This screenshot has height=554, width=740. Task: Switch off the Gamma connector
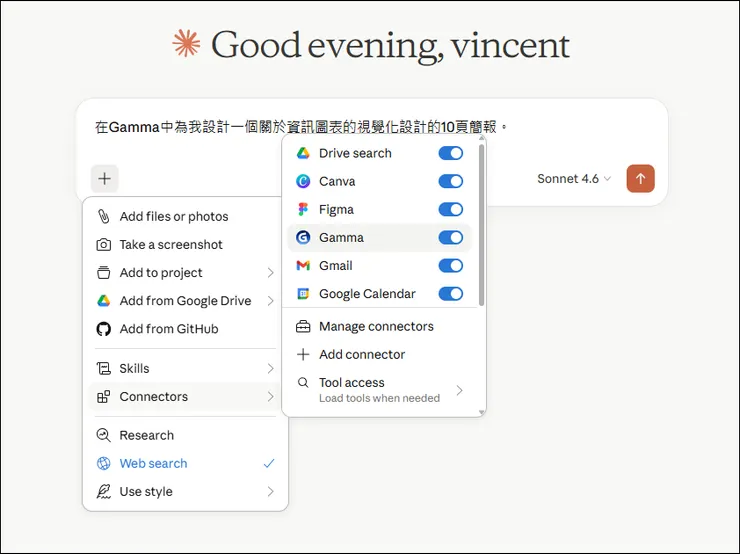(x=451, y=237)
